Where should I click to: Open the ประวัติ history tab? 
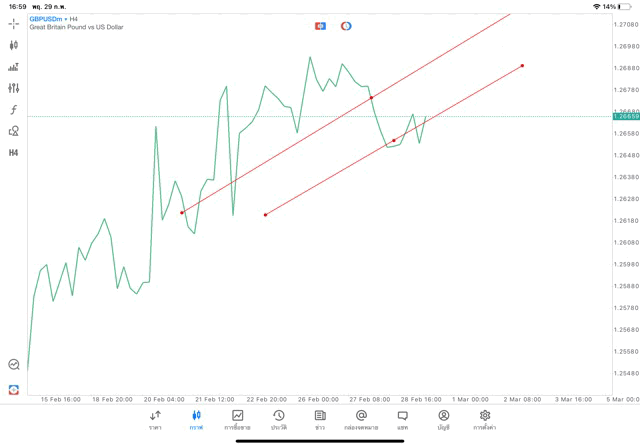279,420
